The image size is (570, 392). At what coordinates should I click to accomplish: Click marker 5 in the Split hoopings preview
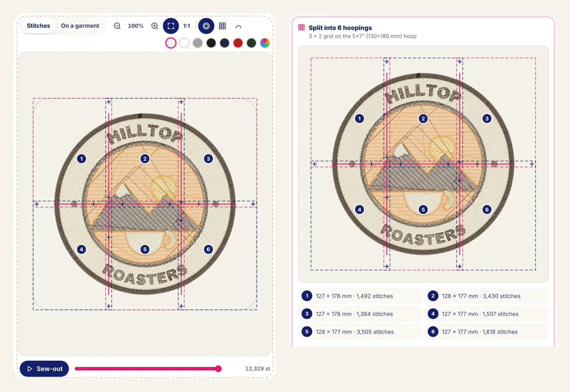point(423,210)
